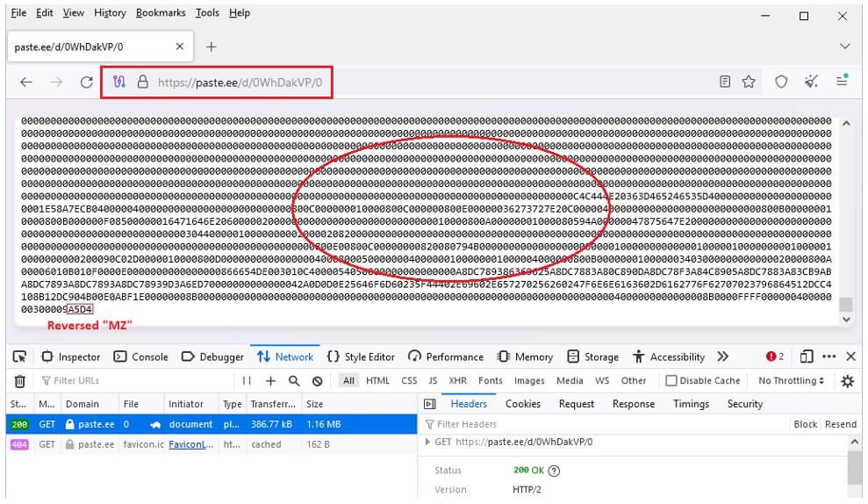The image size is (868, 504).
Task: Open the network search magnifier icon
Action: [294, 381]
